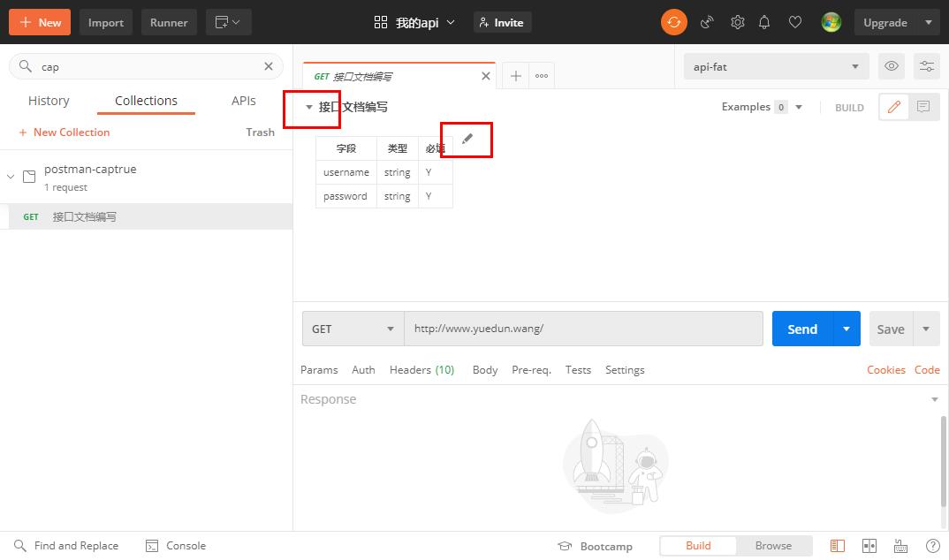Open the capture requests satellite icon
This screenshot has width=949, height=560.
tap(707, 22)
